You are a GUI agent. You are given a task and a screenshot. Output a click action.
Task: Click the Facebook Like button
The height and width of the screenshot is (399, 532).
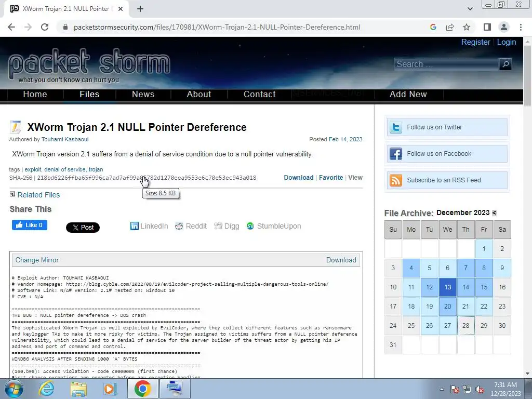30,225
